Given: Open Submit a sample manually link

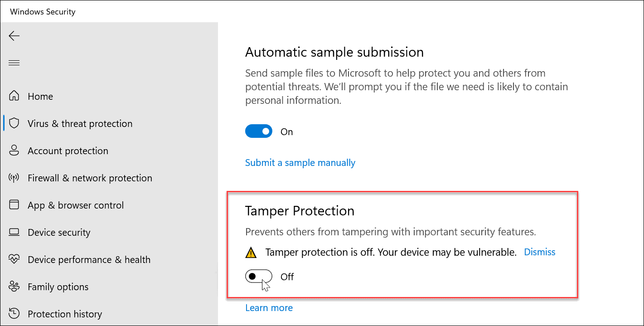Looking at the screenshot, I should click(x=300, y=162).
